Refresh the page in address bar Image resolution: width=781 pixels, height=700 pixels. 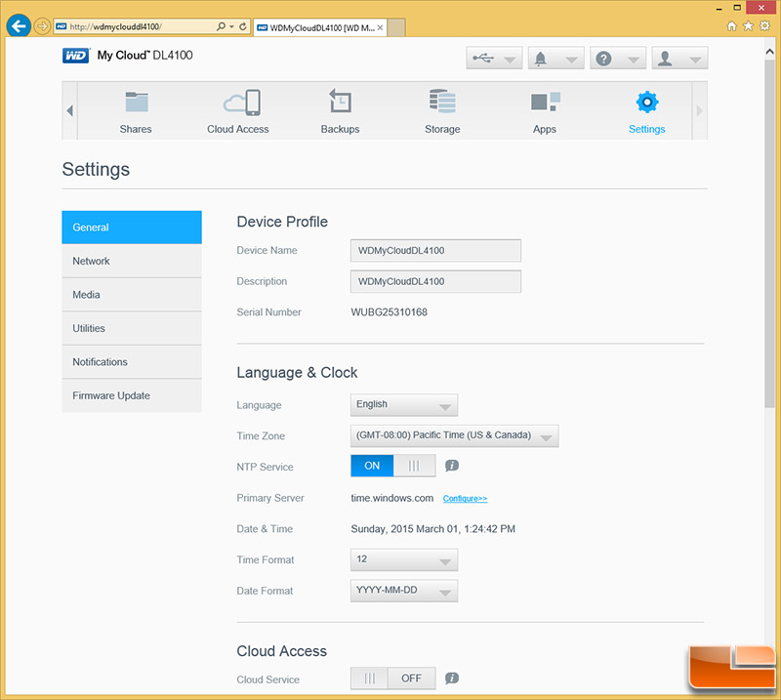[242, 26]
